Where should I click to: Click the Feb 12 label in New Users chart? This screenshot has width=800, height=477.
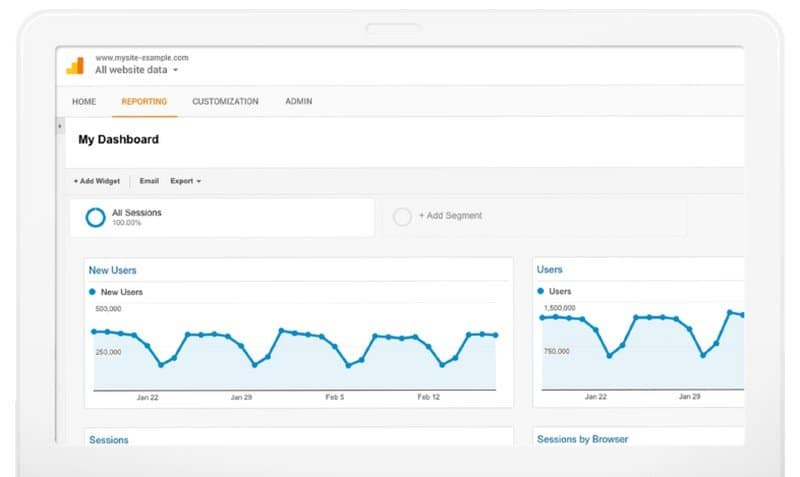point(429,397)
